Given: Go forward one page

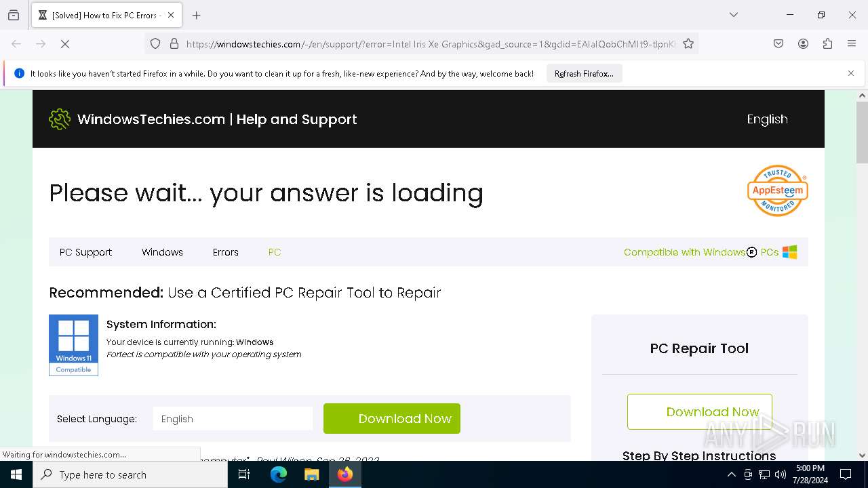Looking at the screenshot, I should [41, 43].
